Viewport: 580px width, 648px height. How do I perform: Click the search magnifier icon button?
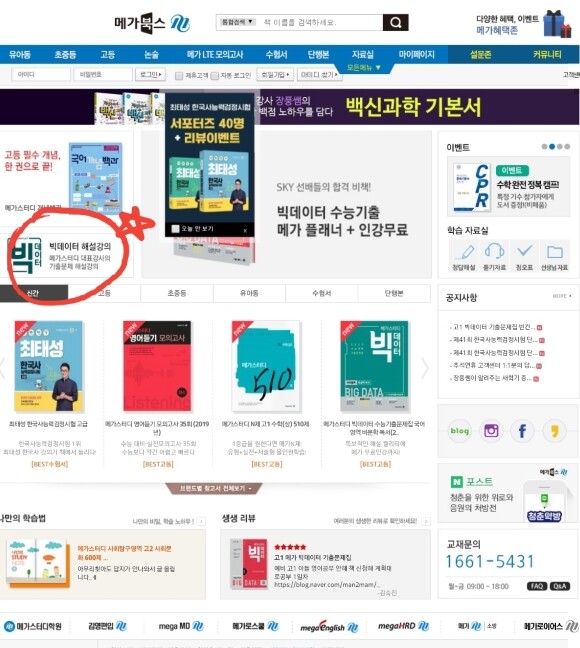click(395, 22)
